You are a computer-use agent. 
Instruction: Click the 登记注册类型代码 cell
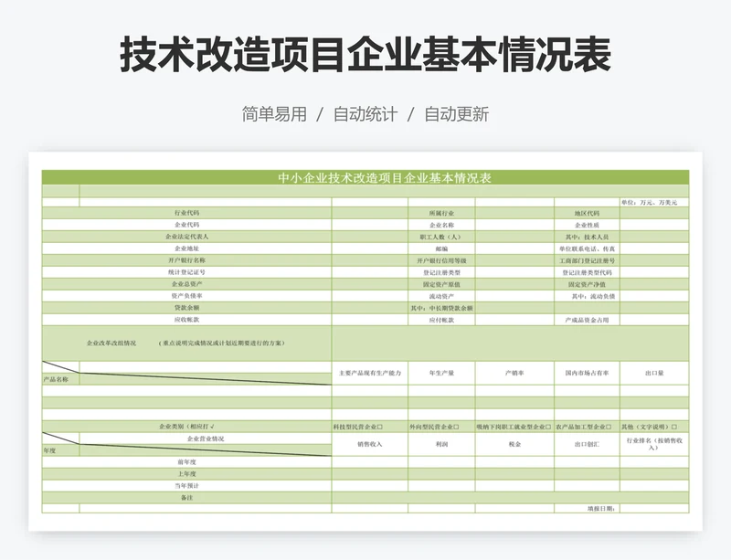[x=587, y=272]
